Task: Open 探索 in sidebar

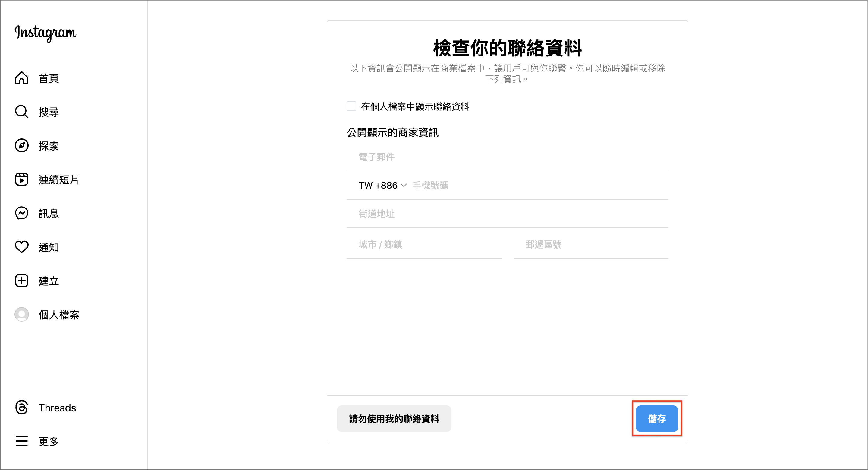Action: tap(49, 146)
